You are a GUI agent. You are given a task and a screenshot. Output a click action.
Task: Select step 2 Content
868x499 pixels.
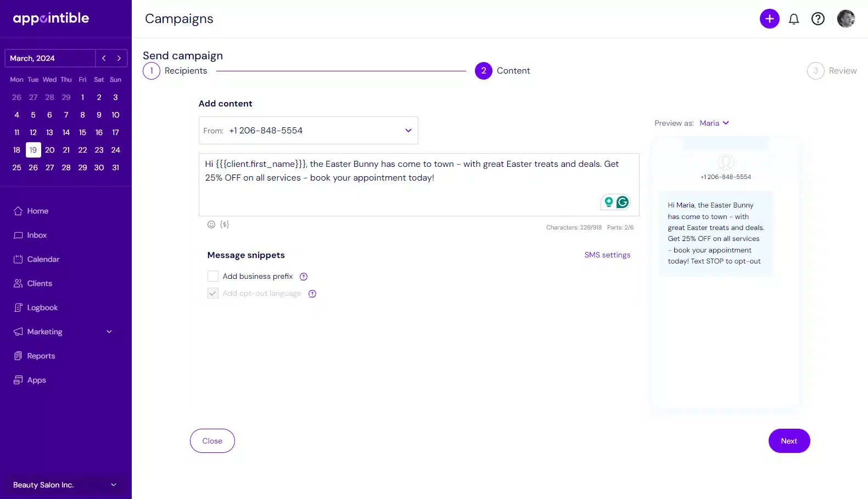[502, 71]
